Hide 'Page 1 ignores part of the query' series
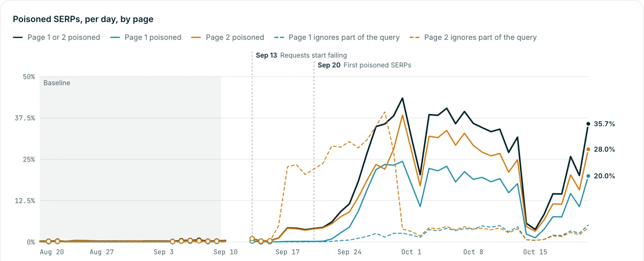Screen dimensions: 644x261 (337, 37)
